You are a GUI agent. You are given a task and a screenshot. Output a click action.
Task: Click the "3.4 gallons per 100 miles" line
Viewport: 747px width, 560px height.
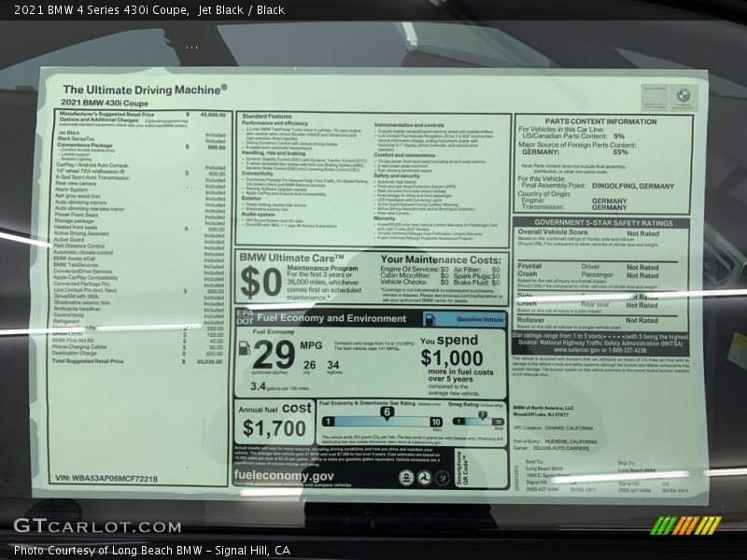pos(279,386)
